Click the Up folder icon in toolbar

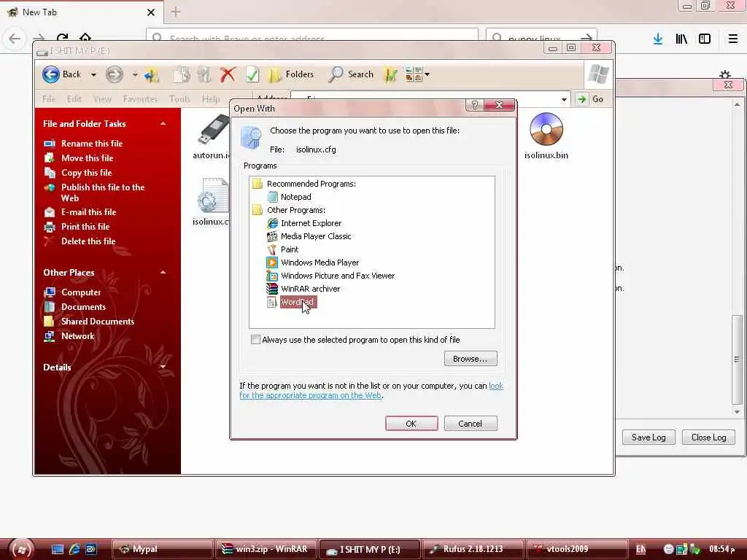(x=152, y=75)
